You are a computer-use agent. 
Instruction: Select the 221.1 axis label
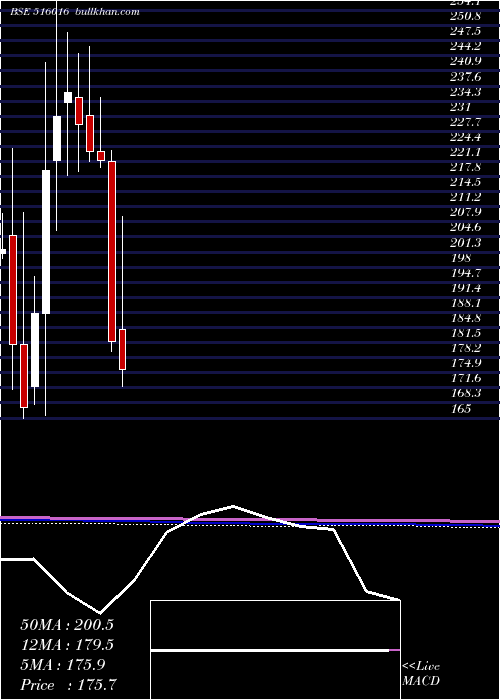point(466,152)
